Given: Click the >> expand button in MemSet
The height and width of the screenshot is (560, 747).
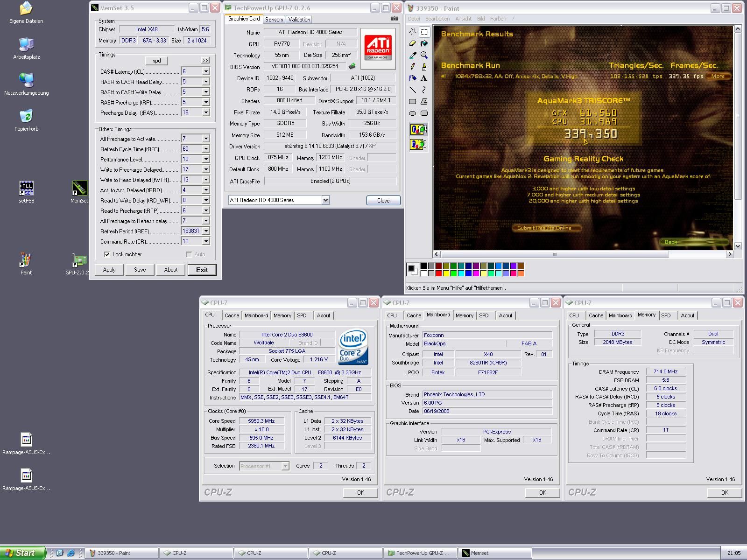Looking at the screenshot, I should point(205,61).
